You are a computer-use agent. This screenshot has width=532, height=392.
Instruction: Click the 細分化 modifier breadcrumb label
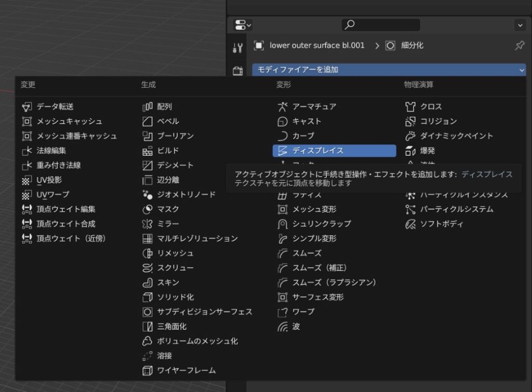click(412, 46)
